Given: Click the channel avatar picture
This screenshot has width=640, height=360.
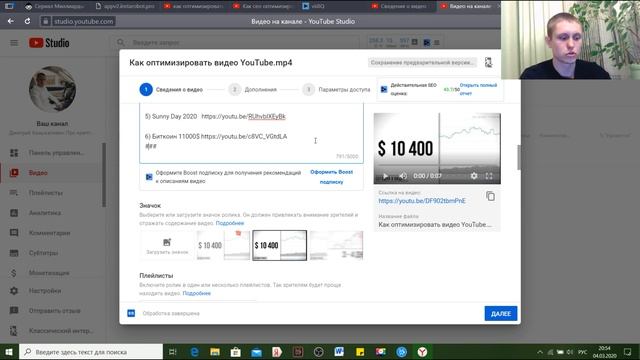Looking at the screenshot, I should tap(52, 89).
